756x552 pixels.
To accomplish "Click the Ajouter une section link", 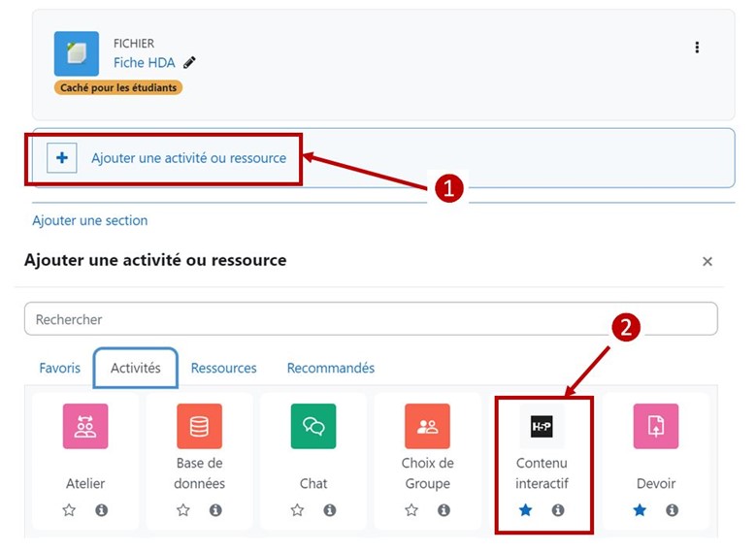I will tap(90, 220).
